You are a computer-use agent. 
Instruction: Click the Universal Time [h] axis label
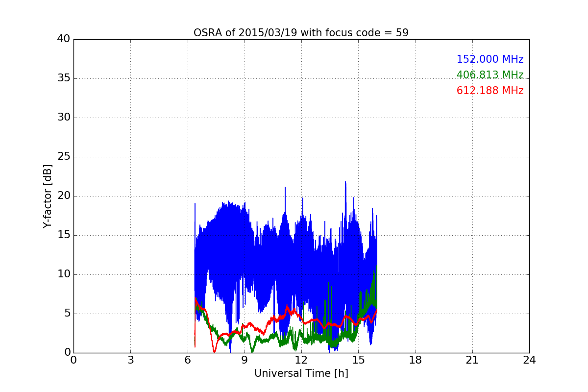(301, 373)
